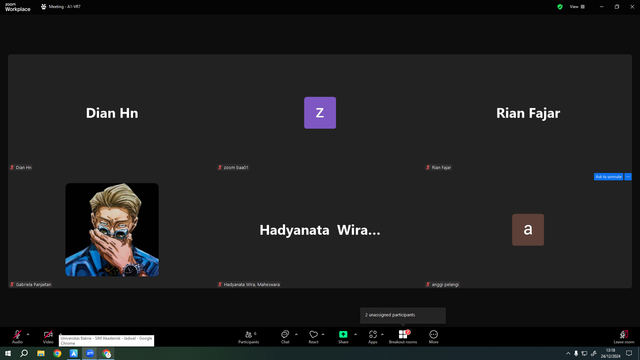
Task: Click the 'Gabriela Panjaitan' name label
Action: (33, 284)
